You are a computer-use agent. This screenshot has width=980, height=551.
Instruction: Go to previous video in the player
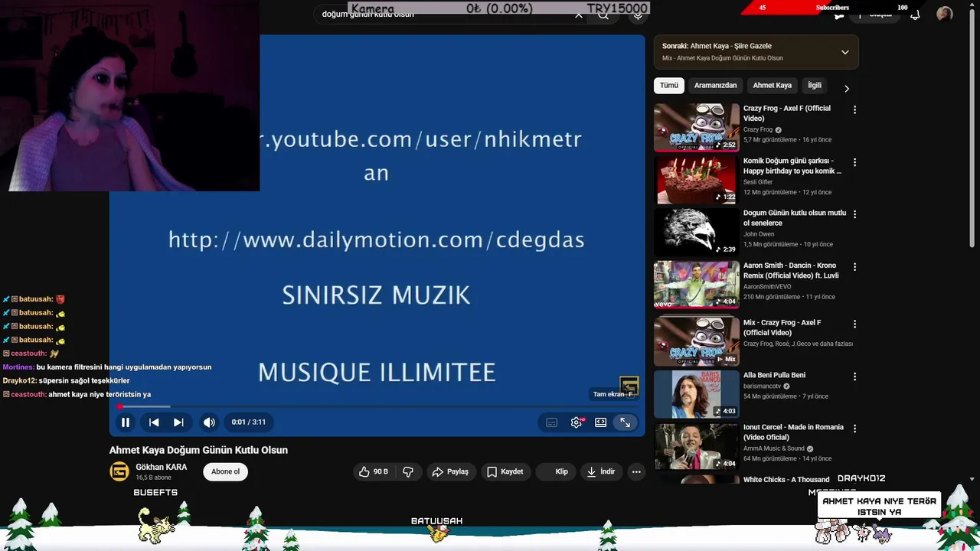pos(154,422)
